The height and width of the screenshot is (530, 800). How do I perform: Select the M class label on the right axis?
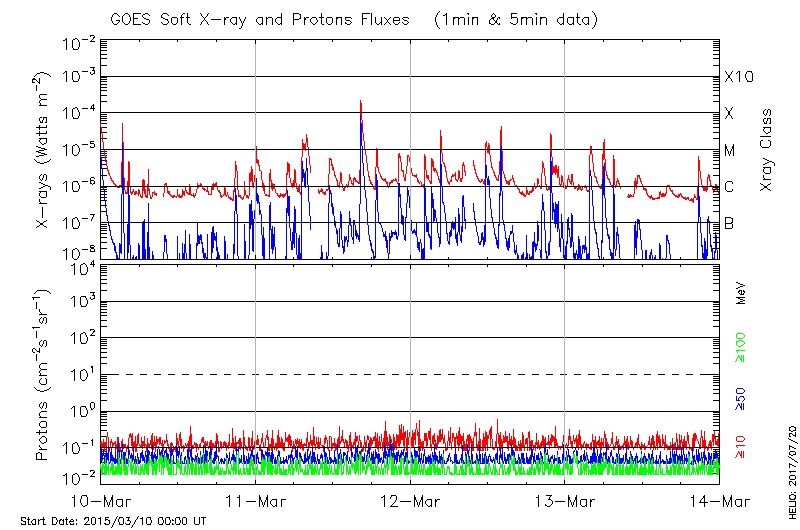730,150
